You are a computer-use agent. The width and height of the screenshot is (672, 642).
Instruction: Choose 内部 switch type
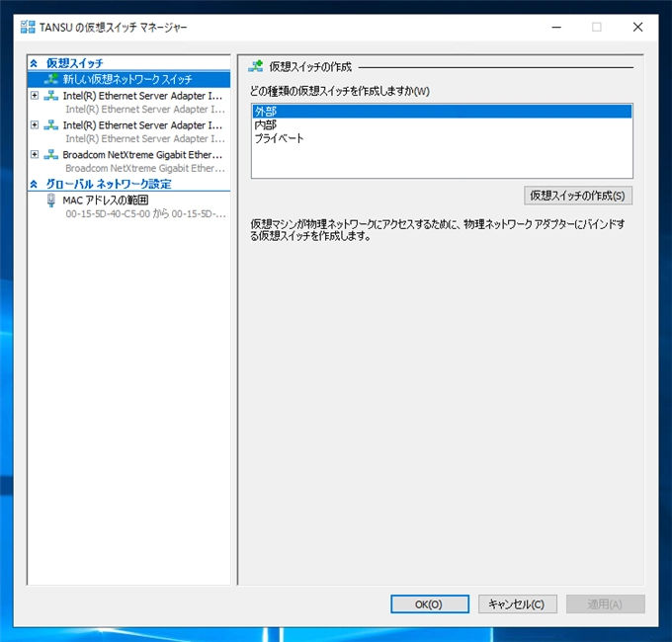pyautogui.click(x=442, y=125)
